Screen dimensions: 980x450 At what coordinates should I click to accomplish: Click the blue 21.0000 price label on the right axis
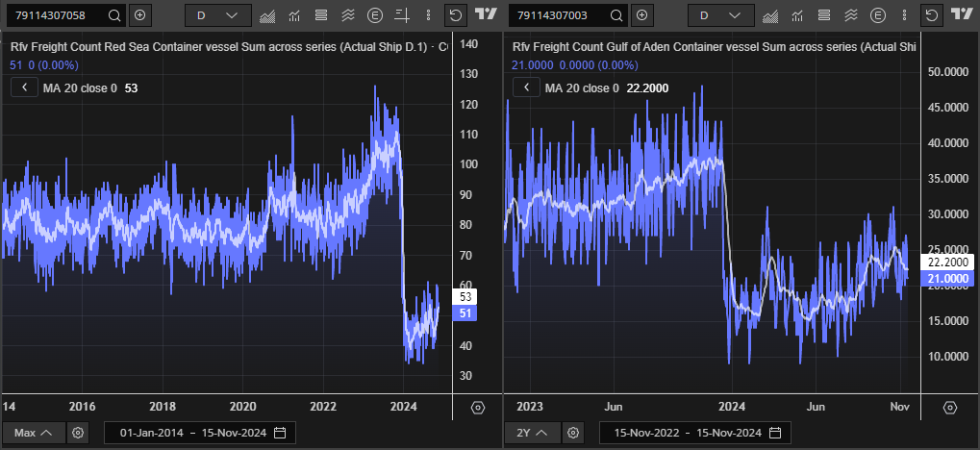946,278
